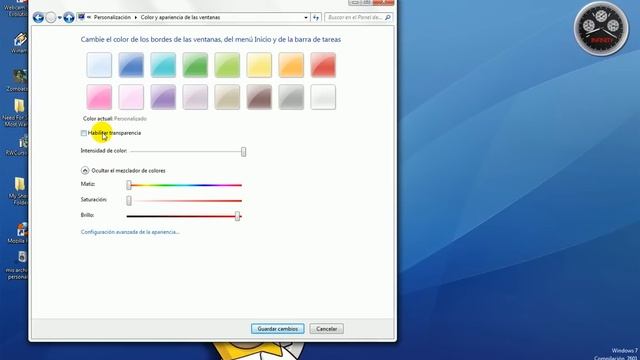This screenshot has width=640, height=360.
Task: Click the search magnifier icon
Action: click(387, 18)
